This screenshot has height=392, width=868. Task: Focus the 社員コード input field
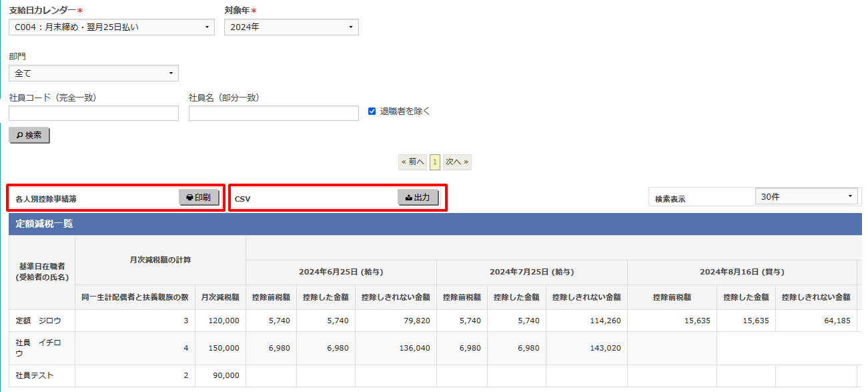coord(93,114)
